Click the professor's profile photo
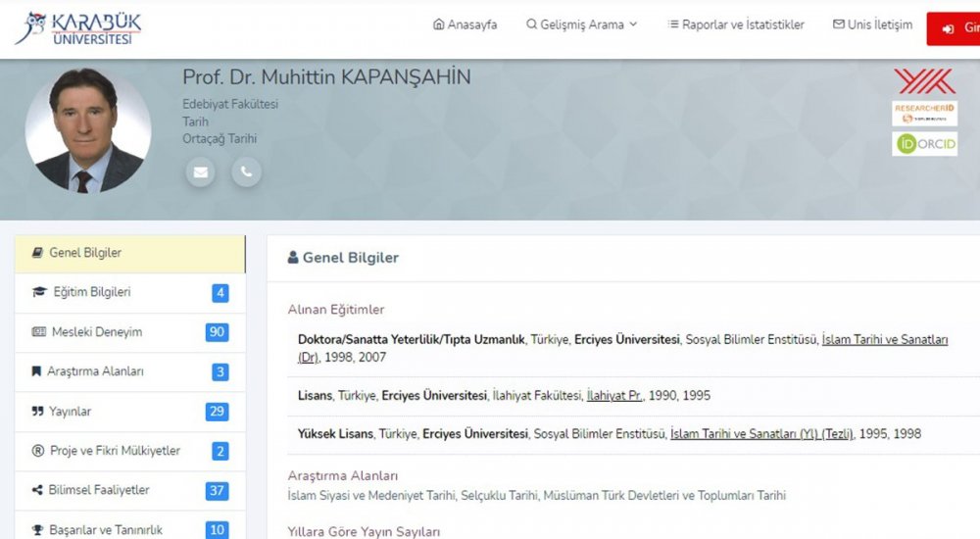The image size is (980, 539). coord(88,130)
